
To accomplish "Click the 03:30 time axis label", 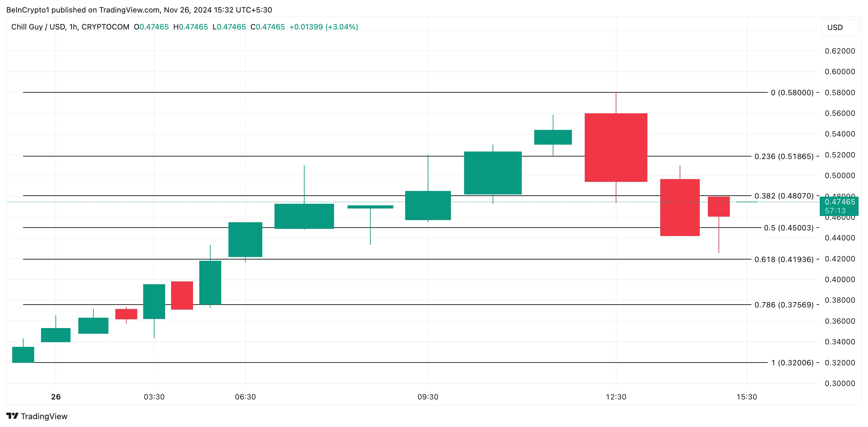I will click(154, 397).
